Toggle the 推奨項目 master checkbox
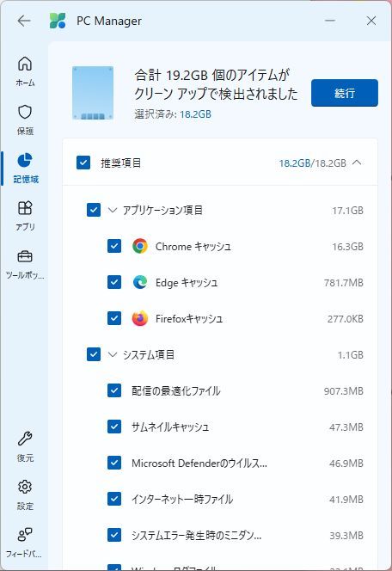 [x=83, y=163]
